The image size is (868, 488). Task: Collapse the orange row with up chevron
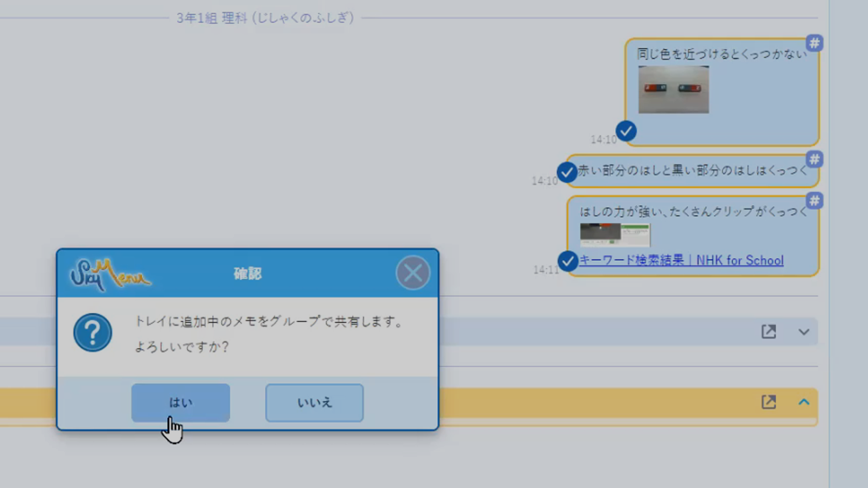tap(803, 402)
